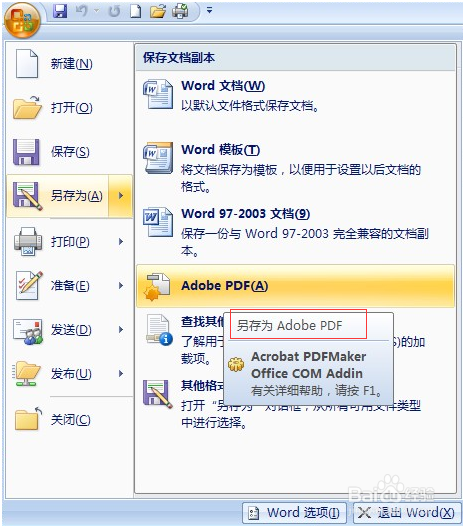This screenshot has width=465, height=528.
Task: Expand the 打印(P) submenu arrow
Action: click(121, 241)
